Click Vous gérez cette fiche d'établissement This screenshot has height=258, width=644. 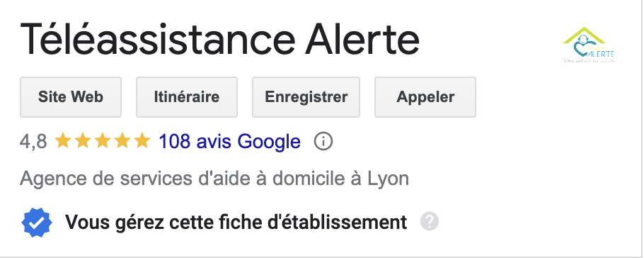[236, 223]
